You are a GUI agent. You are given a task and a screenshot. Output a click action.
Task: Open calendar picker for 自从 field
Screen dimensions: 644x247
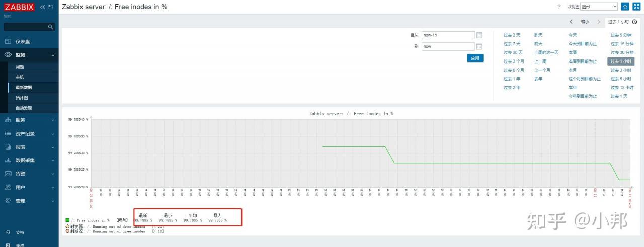[x=479, y=35]
